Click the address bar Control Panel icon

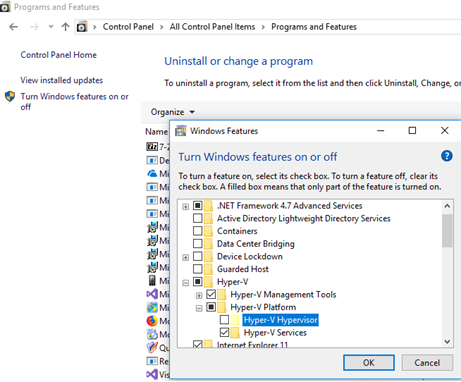pyautogui.click(x=82, y=27)
